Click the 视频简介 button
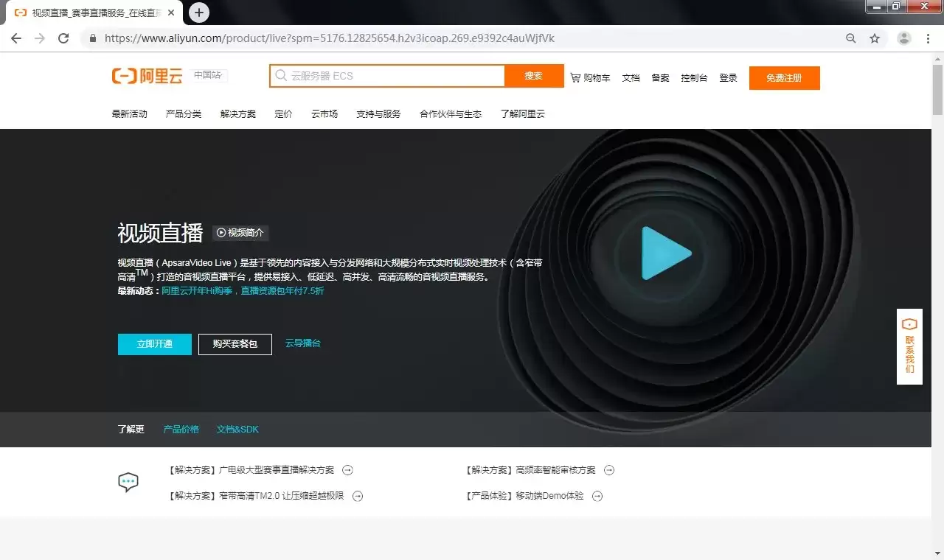 [x=240, y=233]
